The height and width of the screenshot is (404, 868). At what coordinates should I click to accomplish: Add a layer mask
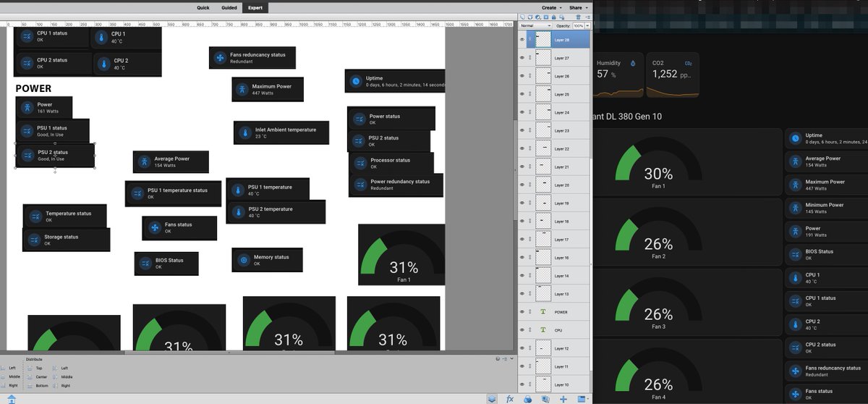546,17
